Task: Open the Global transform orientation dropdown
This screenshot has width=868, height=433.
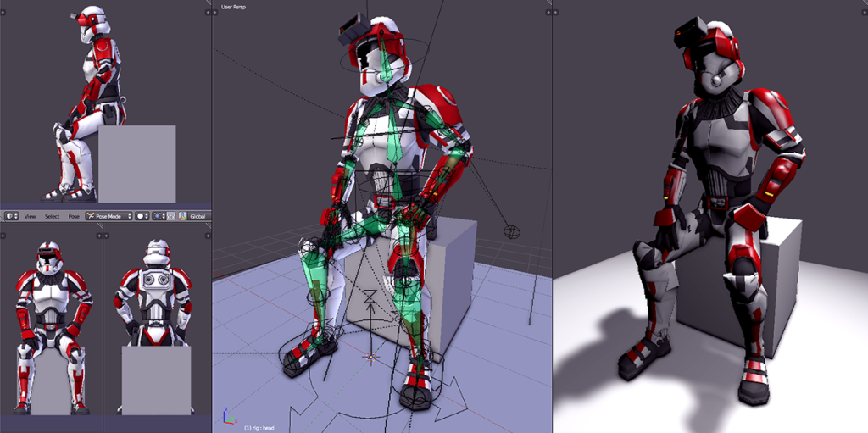Action: click(x=198, y=216)
